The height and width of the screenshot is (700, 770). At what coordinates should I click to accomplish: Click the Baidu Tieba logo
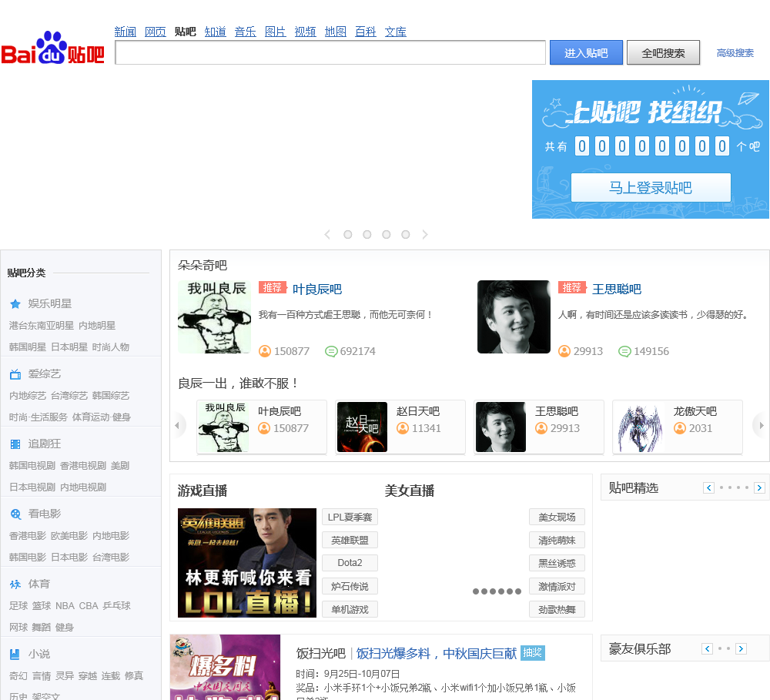click(x=53, y=49)
